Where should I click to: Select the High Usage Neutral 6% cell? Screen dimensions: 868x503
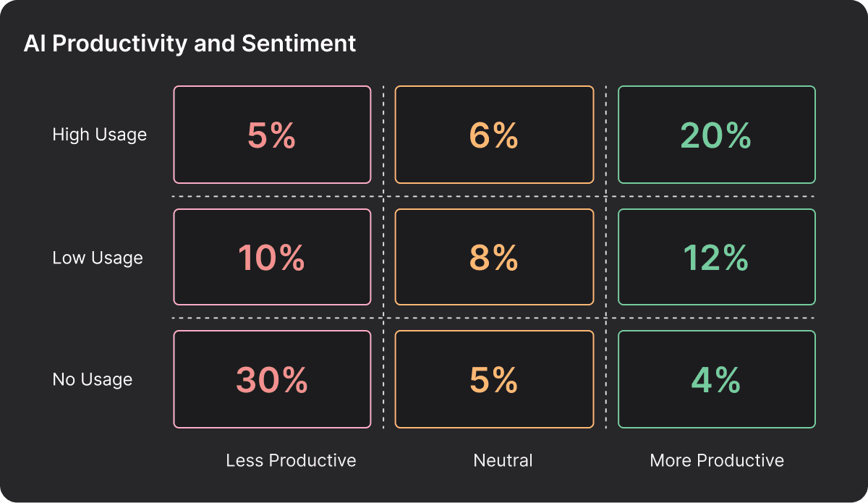tap(494, 135)
